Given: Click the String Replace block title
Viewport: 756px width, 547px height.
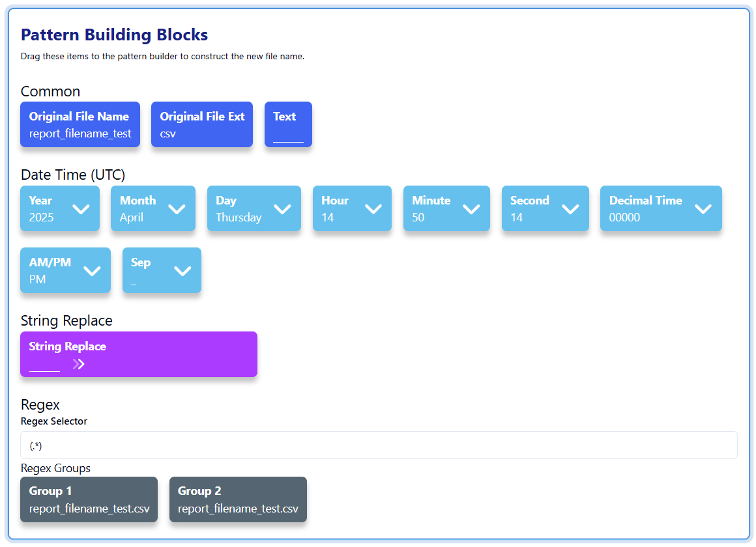Looking at the screenshot, I should [x=67, y=346].
